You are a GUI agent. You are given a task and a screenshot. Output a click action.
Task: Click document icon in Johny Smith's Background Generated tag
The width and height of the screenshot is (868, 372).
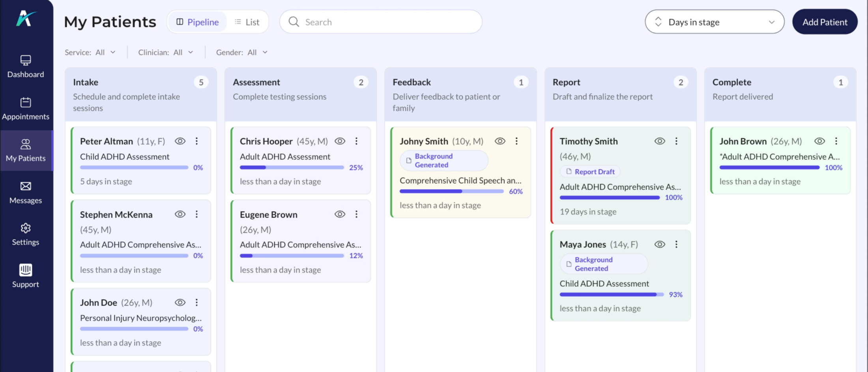[x=409, y=161]
